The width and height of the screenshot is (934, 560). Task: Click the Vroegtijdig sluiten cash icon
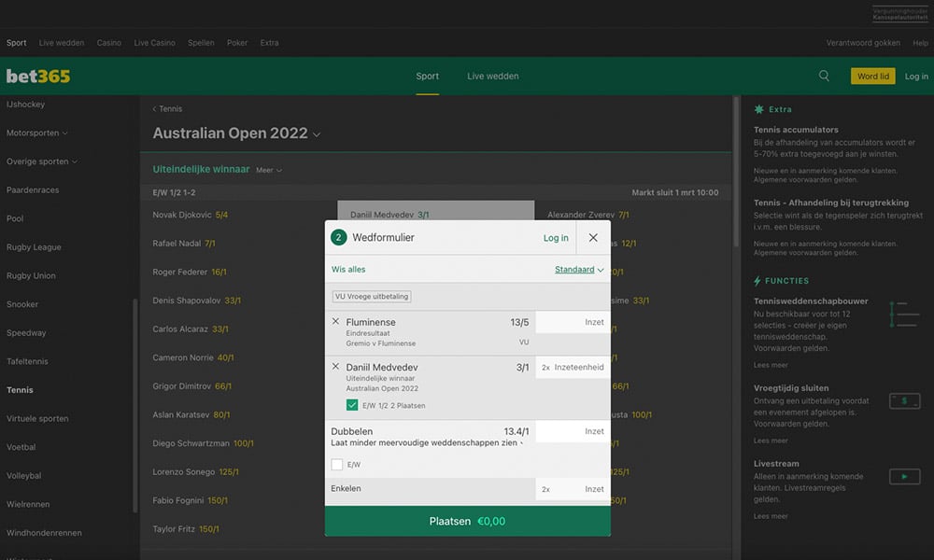pyautogui.click(x=904, y=401)
